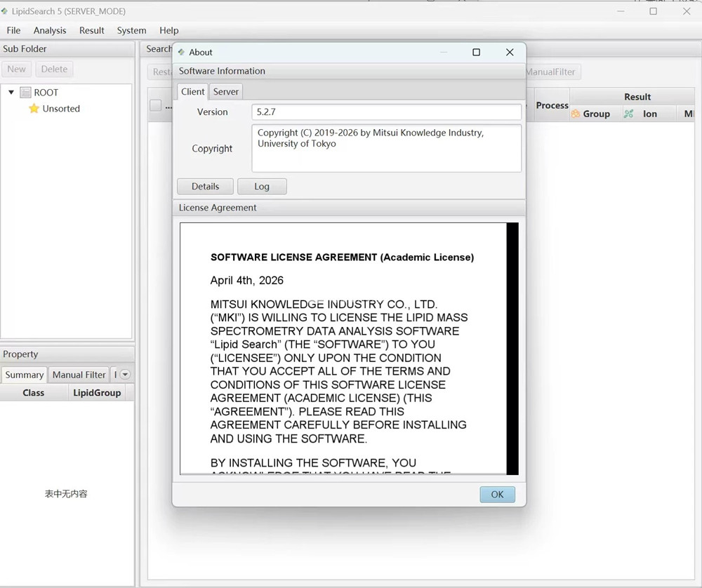
Task: Click the Software Information section header
Action: tap(349, 71)
